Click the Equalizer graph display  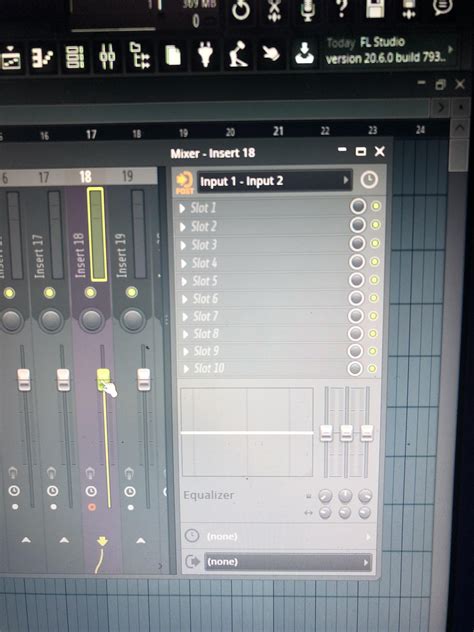pyautogui.click(x=247, y=432)
